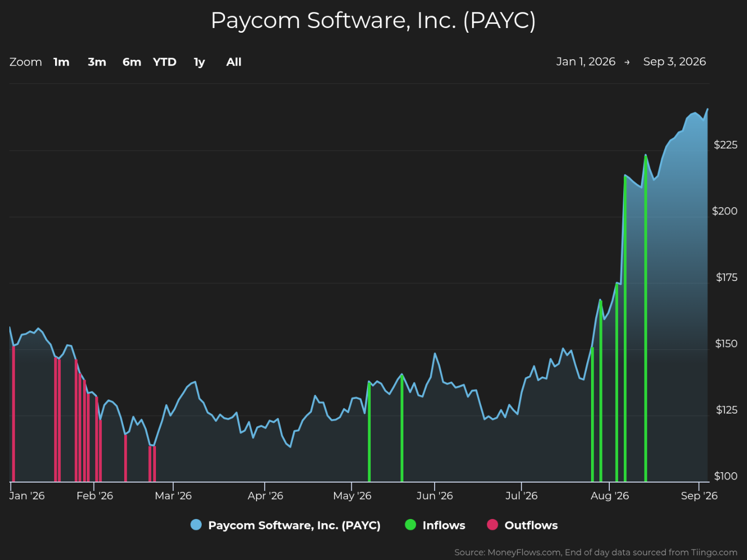Click the $200 y-axis label

click(x=725, y=211)
